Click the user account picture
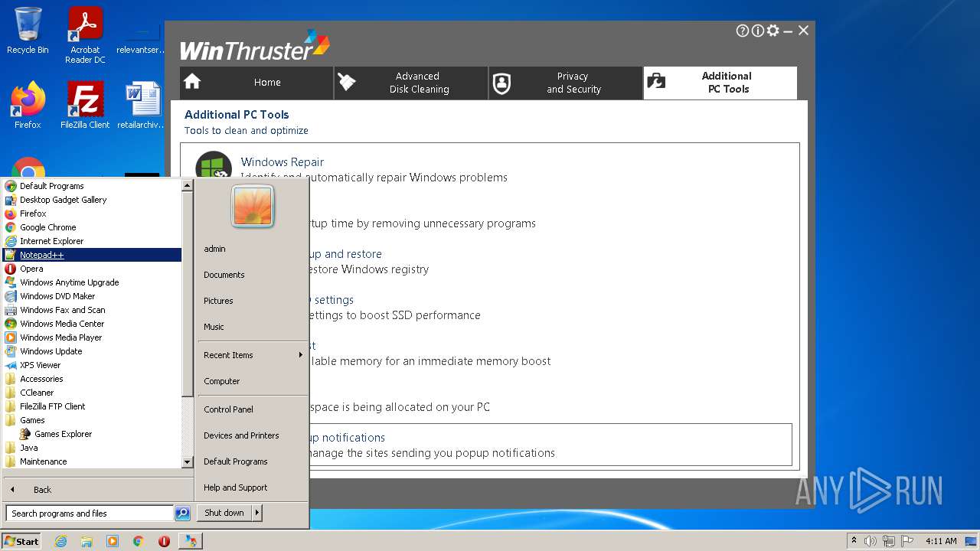 pos(253,207)
